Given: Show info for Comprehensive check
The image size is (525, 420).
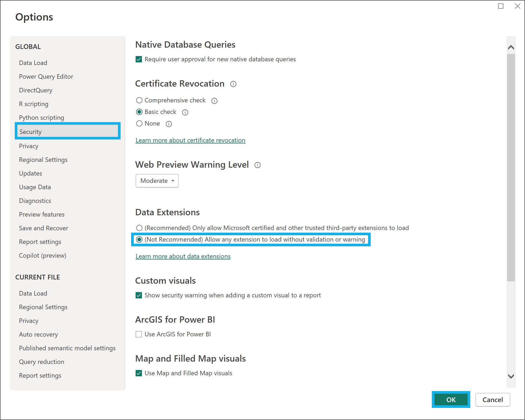Looking at the screenshot, I should pos(214,101).
